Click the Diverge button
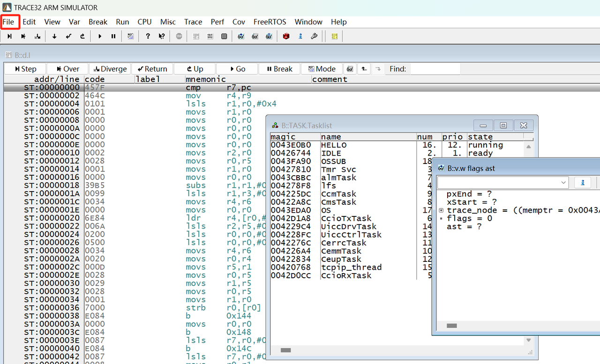The height and width of the screenshot is (364, 600). click(x=109, y=69)
